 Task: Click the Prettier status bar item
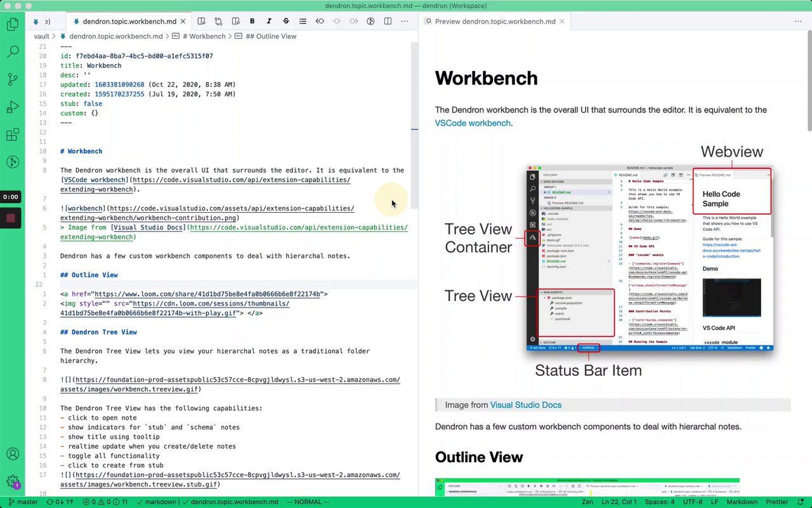point(778,502)
